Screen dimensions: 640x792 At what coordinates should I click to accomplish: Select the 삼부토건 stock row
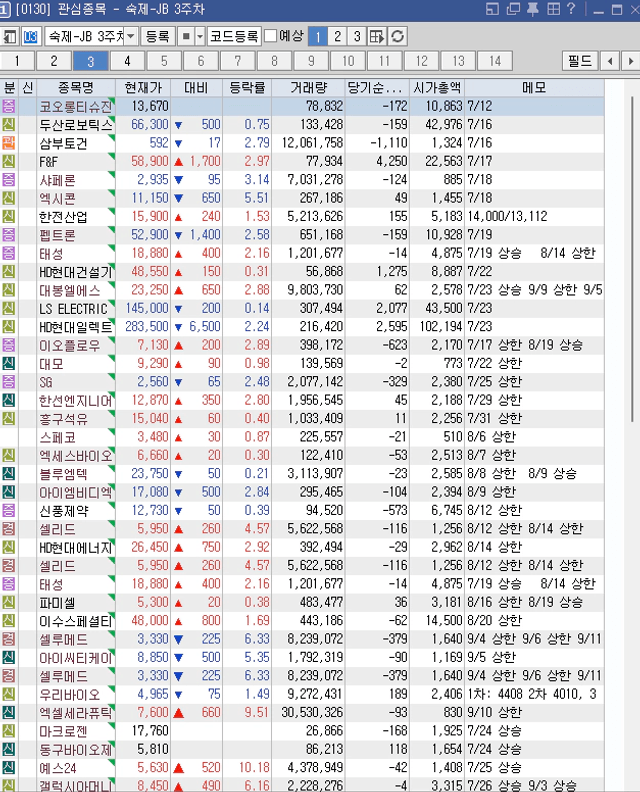click(302, 143)
